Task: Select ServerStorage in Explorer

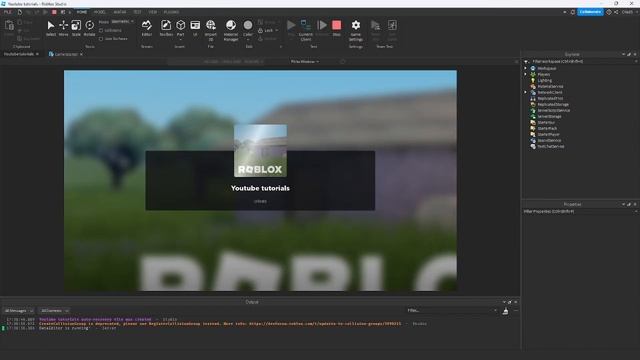Action: [x=549, y=116]
